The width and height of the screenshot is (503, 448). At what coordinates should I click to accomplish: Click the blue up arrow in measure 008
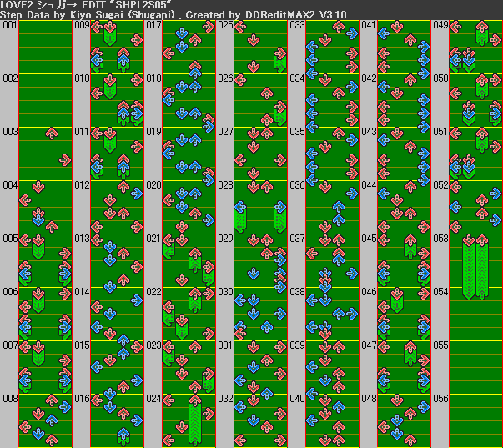point(52,420)
